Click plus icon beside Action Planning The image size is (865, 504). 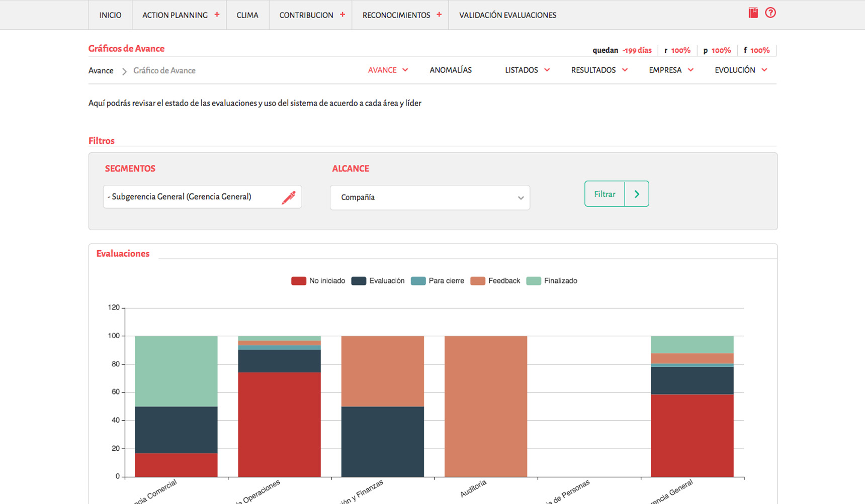click(x=217, y=15)
